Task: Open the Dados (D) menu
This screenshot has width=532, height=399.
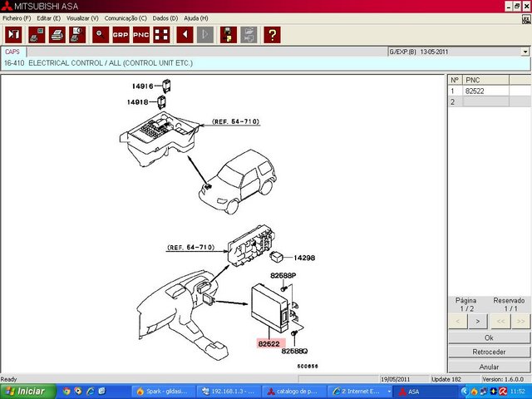Action: tap(165, 18)
